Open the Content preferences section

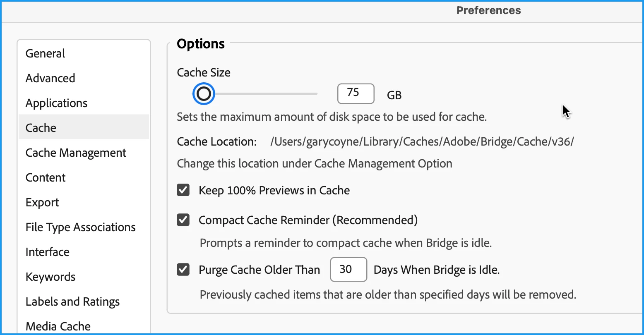click(46, 178)
